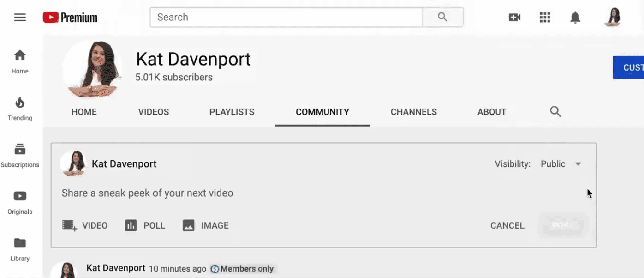Add an image to the post
644x278 pixels.
coord(205,225)
